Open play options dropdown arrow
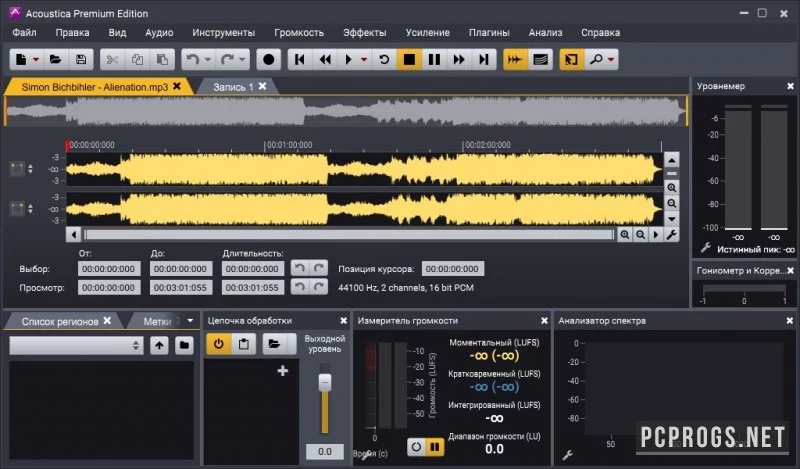The height and width of the screenshot is (469, 800). click(x=364, y=60)
